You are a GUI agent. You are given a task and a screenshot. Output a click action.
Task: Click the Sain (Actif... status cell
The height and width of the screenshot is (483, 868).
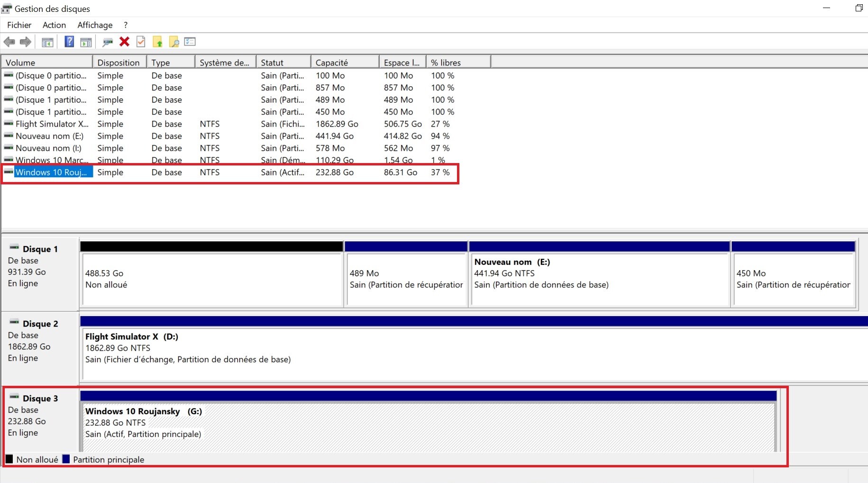283,172
